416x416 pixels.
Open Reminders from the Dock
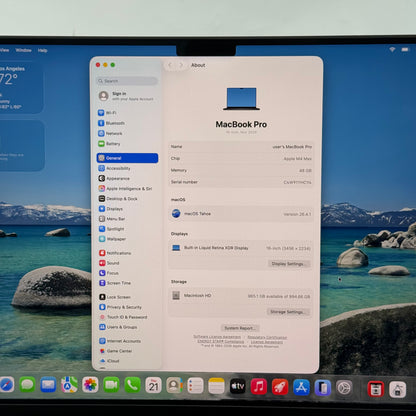coord(195,386)
